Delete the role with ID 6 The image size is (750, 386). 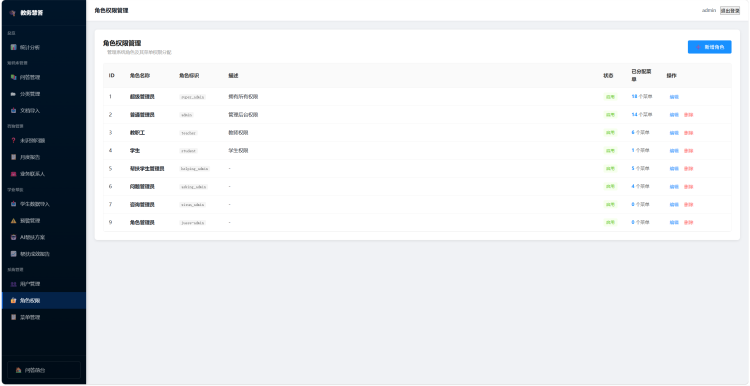coord(688,187)
